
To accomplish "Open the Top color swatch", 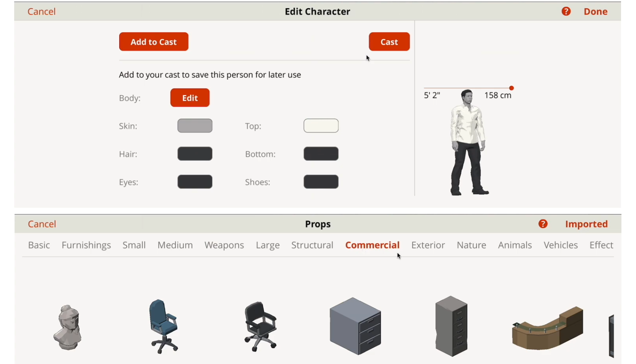I will point(321,125).
